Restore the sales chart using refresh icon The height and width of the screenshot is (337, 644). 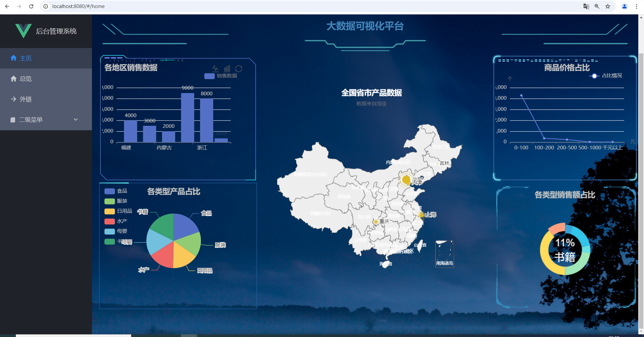coord(239,68)
